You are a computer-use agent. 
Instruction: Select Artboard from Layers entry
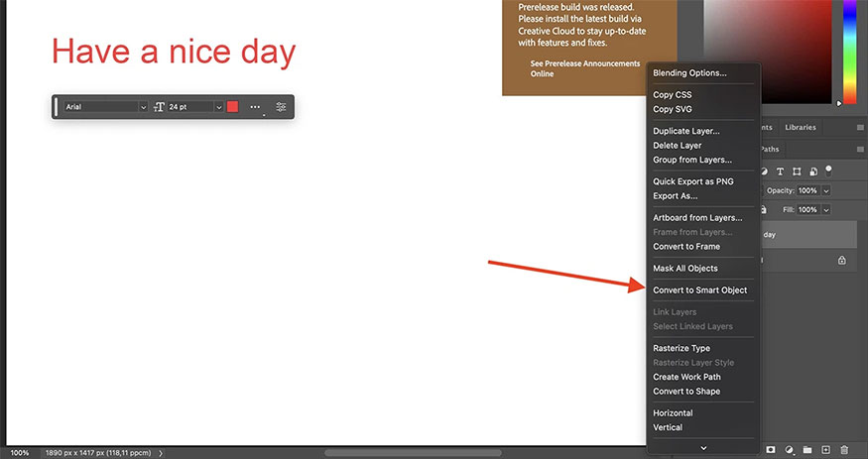(x=697, y=218)
